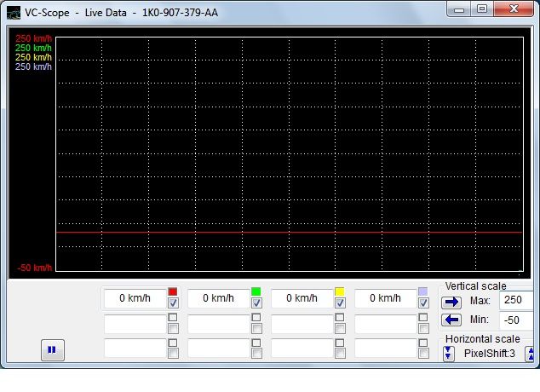Click the Max: label
The height and width of the screenshot is (392, 540).
point(480,301)
